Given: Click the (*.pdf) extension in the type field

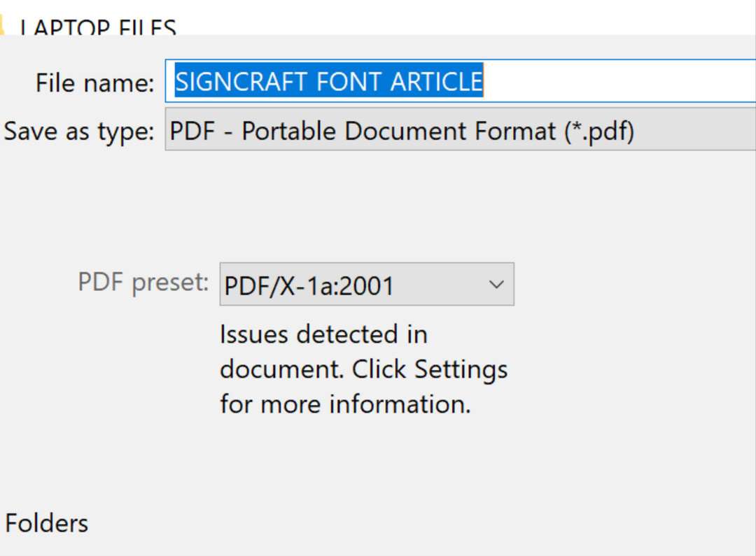Looking at the screenshot, I should pos(598,131).
